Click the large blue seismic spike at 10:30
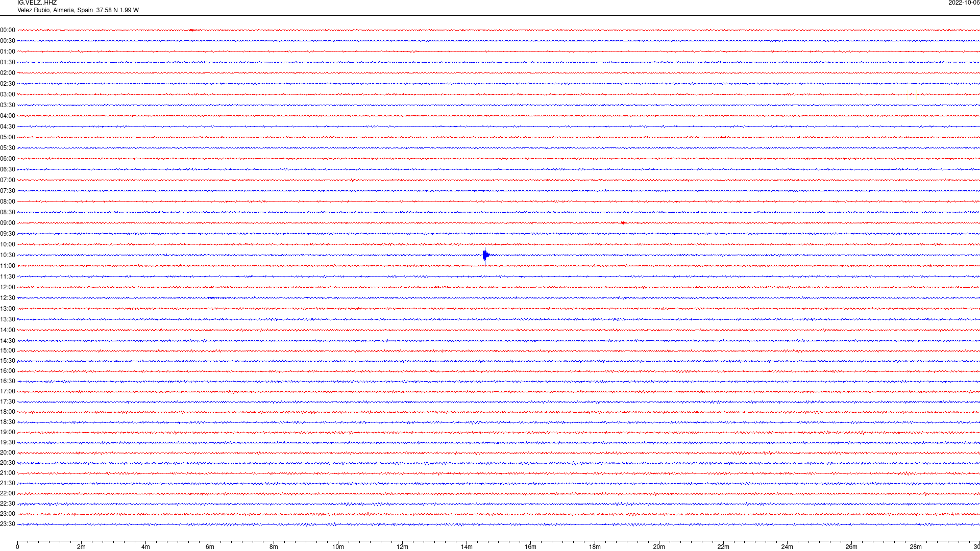The height and width of the screenshot is (551, 980). pyautogui.click(x=485, y=256)
